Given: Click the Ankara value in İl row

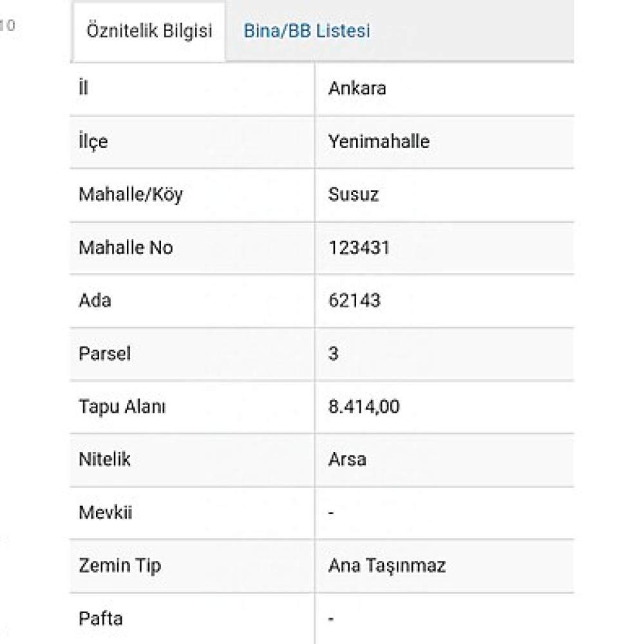Looking at the screenshot, I should coord(357,88).
